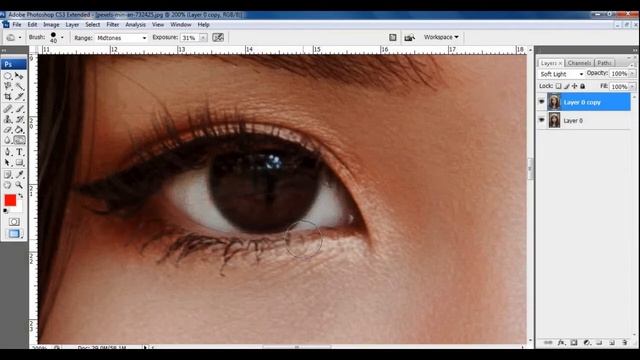Open the tool preset picker arrow
The image size is (640, 360).
(20, 38)
